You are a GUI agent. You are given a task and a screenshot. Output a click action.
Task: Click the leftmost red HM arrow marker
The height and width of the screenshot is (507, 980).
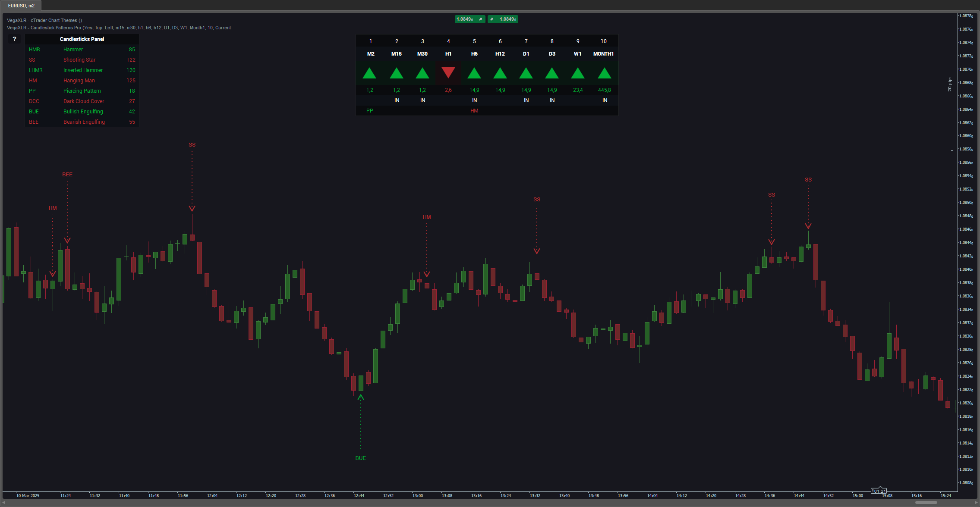(53, 274)
